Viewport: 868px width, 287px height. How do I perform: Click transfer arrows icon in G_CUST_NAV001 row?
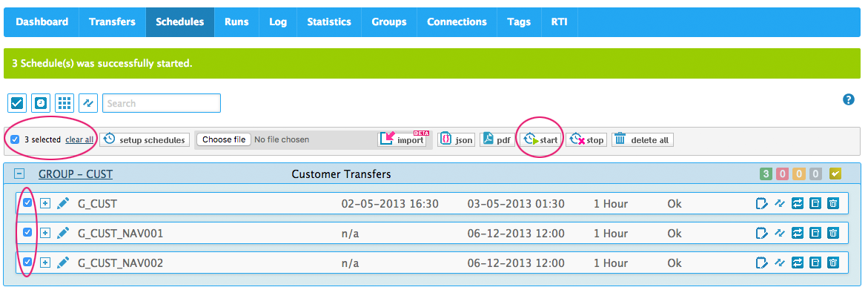pos(798,234)
